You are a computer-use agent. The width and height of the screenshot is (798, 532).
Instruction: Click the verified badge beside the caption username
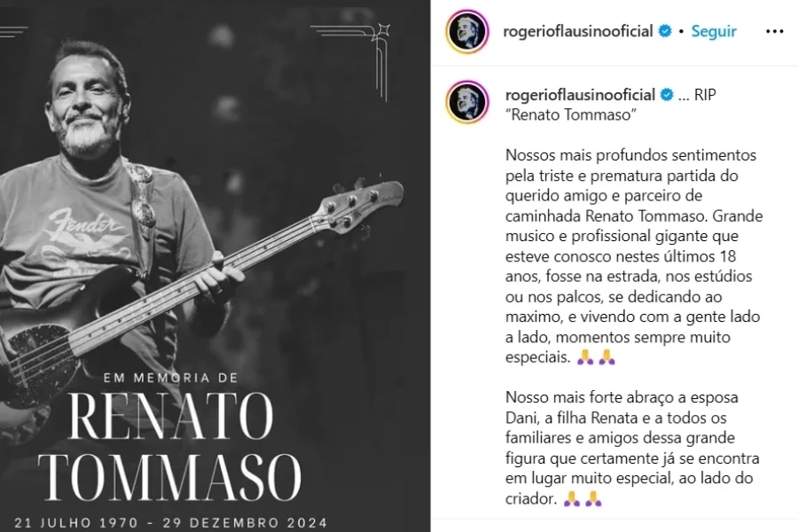point(666,95)
